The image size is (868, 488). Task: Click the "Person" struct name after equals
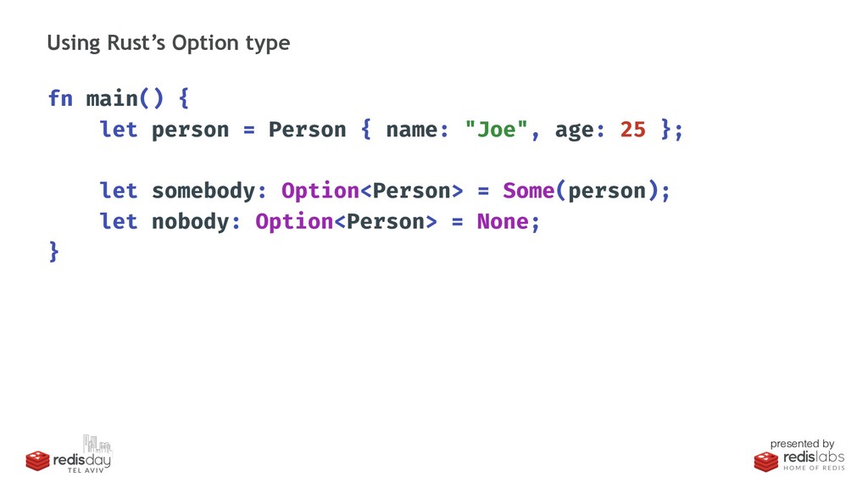pyautogui.click(x=307, y=130)
